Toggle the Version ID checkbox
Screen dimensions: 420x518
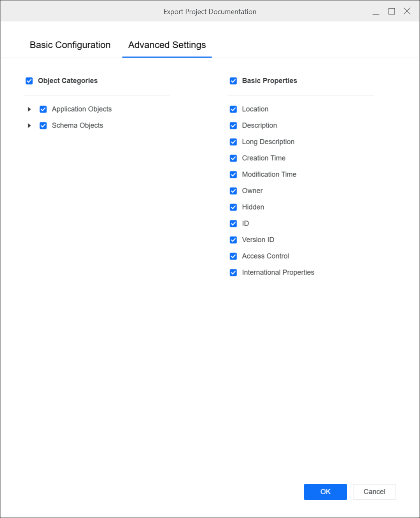[233, 240]
